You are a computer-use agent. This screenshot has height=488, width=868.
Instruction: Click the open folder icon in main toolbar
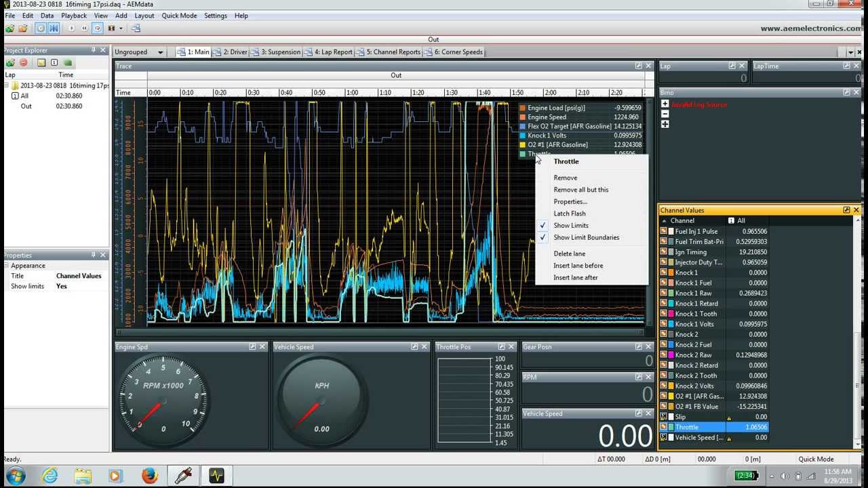tap(23, 28)
